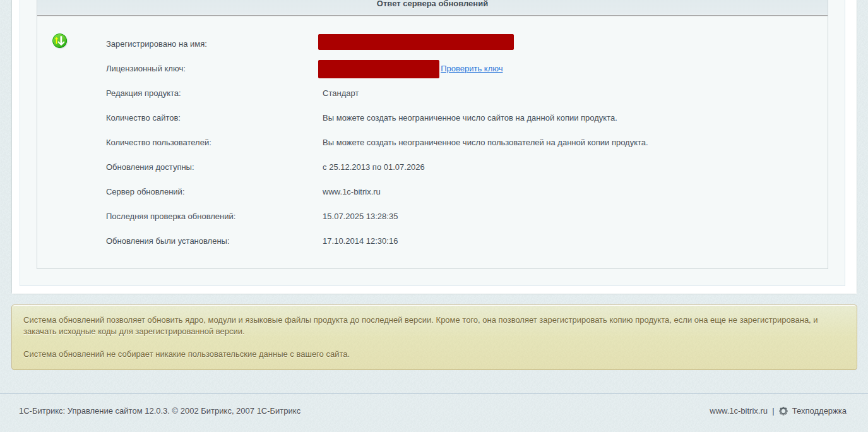Click last update check timestamp 15.07.2025
The height and width of the screenshot is (432, 868).
(360, 217)
